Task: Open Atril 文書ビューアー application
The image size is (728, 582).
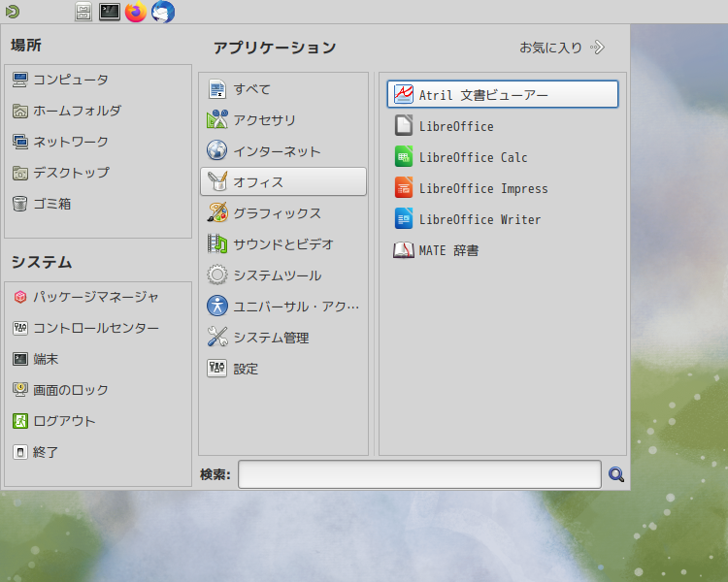Action: (x=503, y=94)
